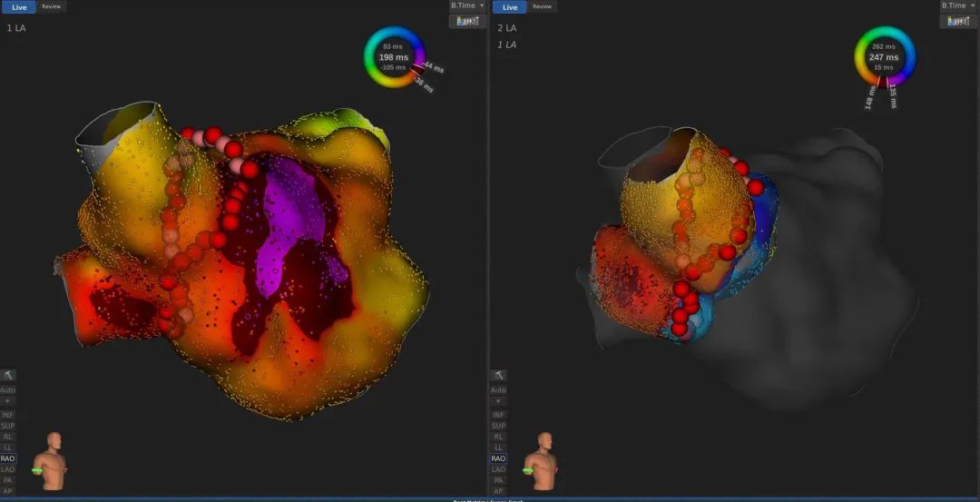Switch to Review tab in left panel

52,6
